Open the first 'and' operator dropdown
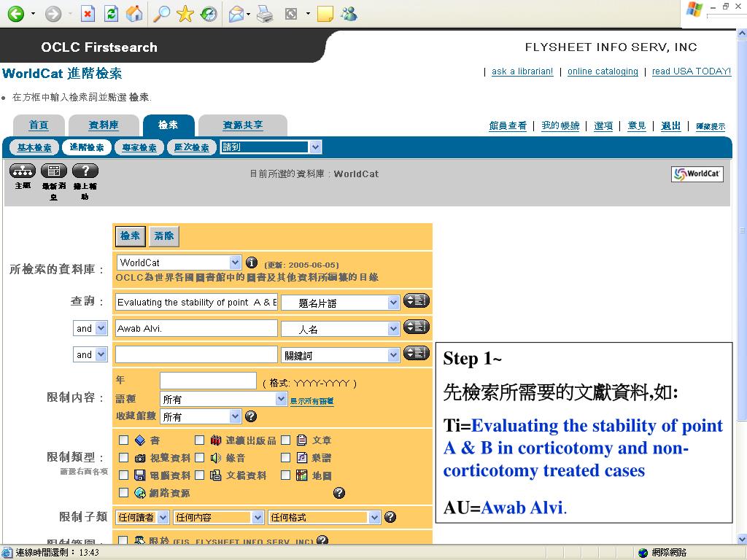 point(90,328)
